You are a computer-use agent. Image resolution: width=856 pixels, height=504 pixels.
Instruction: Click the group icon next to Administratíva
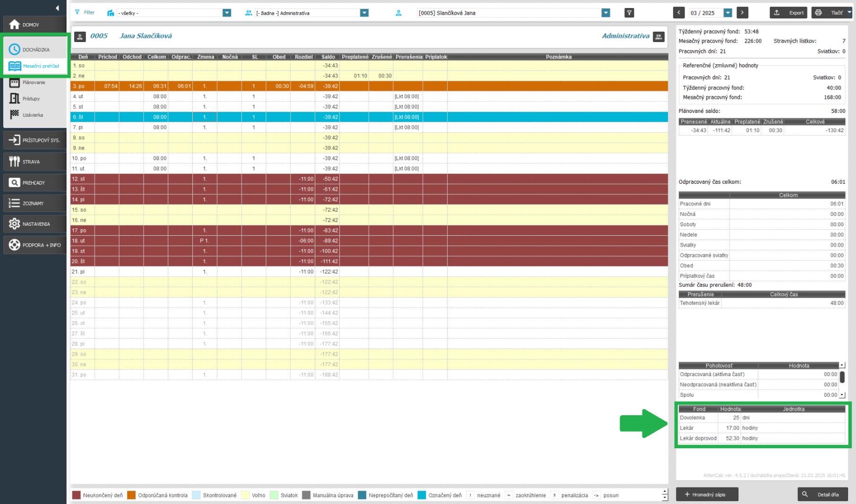[658, 36]
